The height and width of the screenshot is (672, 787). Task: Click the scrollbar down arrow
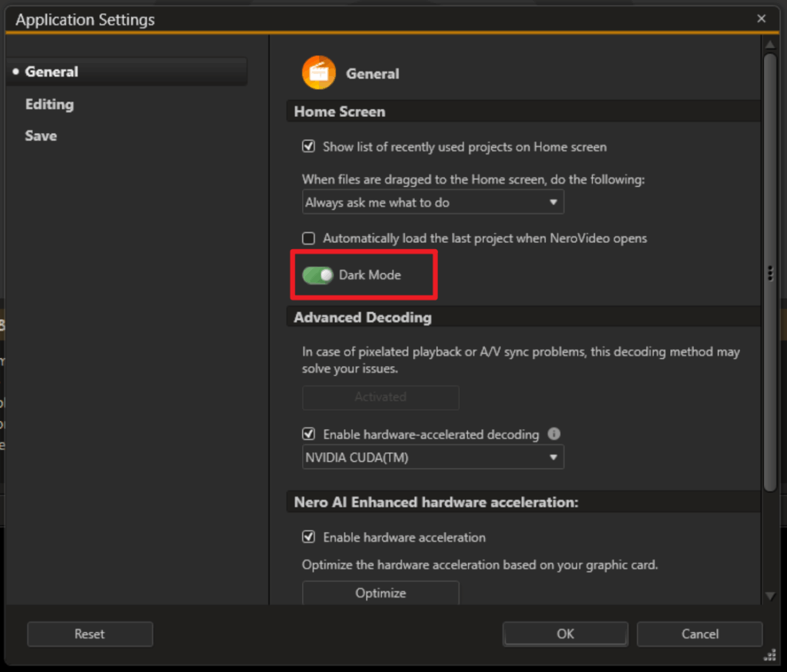point(770,596)
